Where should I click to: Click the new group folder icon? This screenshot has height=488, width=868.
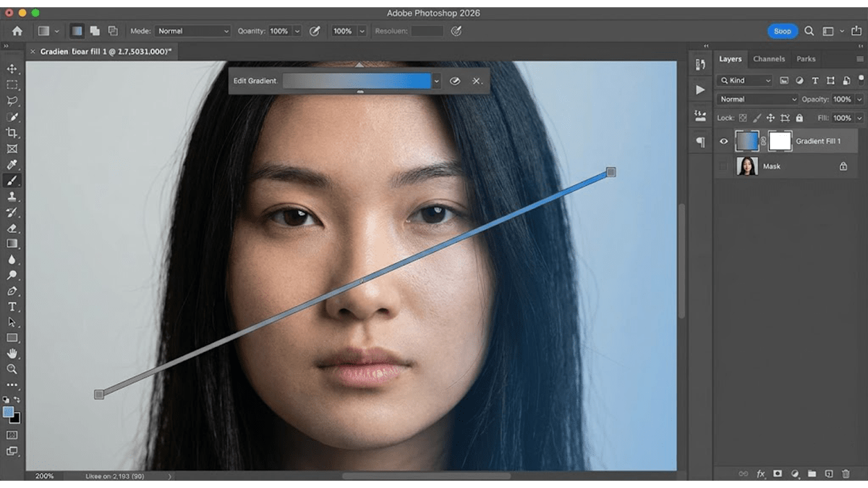812,474
